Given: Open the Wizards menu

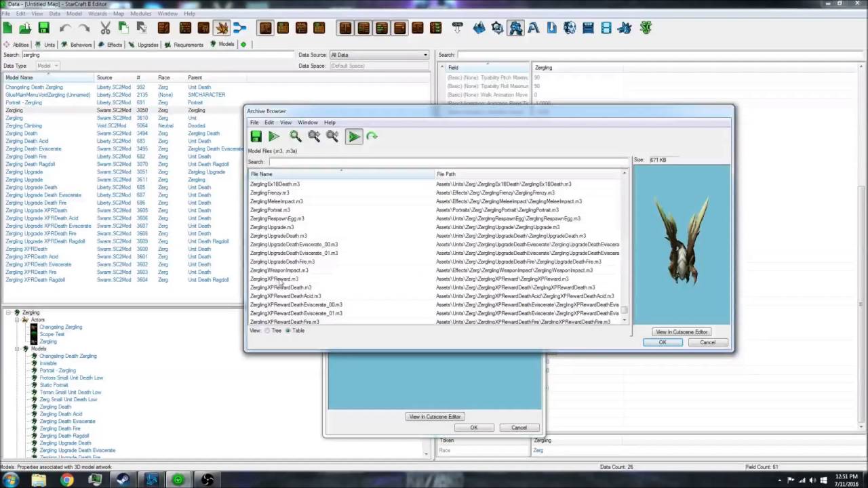Looking at the screenshot, I should (x=98, y=14).
